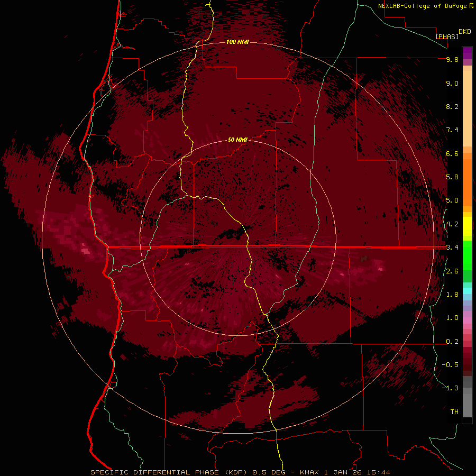Click the DKD units label above the scale
This screenshot has width=476, height=476.
tap(465, 32)
